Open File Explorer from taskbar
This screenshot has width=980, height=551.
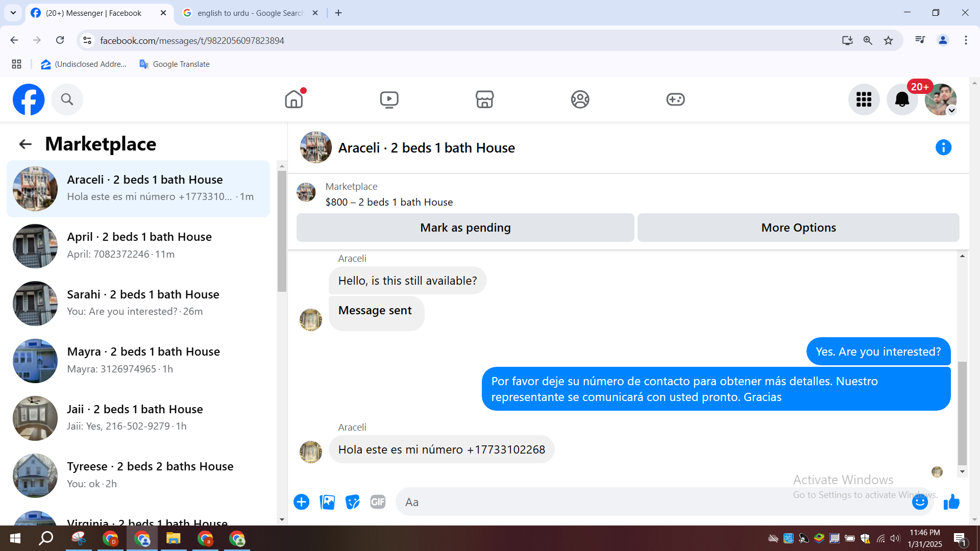tap(174, 538)
